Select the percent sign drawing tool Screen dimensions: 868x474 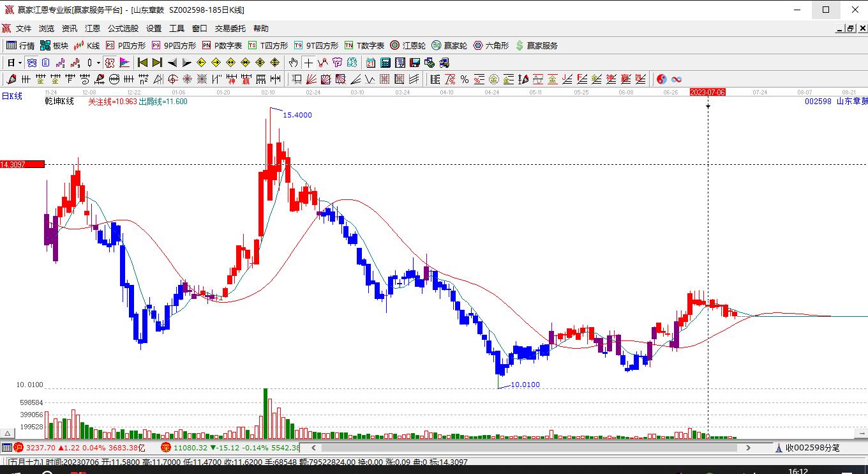(x=465, y=79)
